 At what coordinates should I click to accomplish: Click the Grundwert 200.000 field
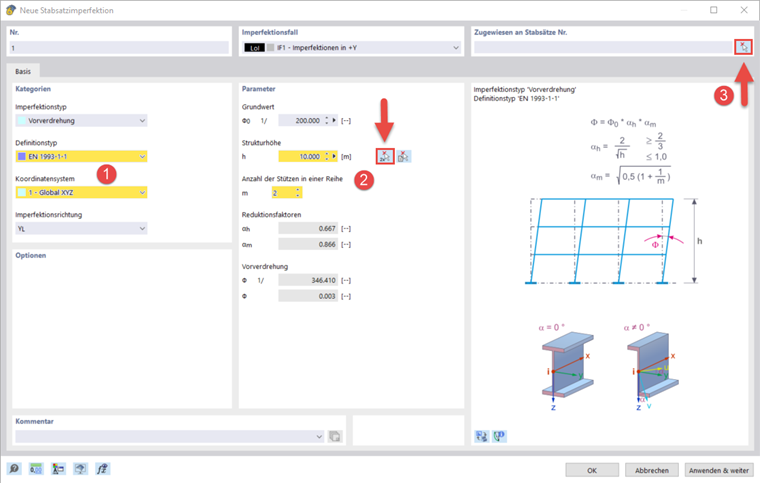pyautogui.click(x=301, y=120)
